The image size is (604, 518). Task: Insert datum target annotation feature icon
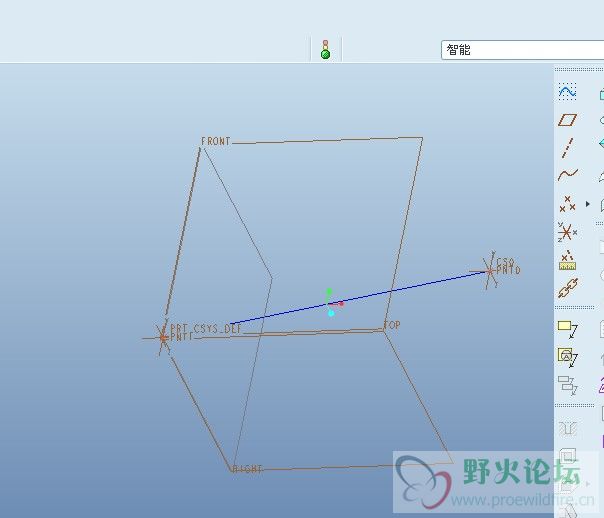coord(567,357)
